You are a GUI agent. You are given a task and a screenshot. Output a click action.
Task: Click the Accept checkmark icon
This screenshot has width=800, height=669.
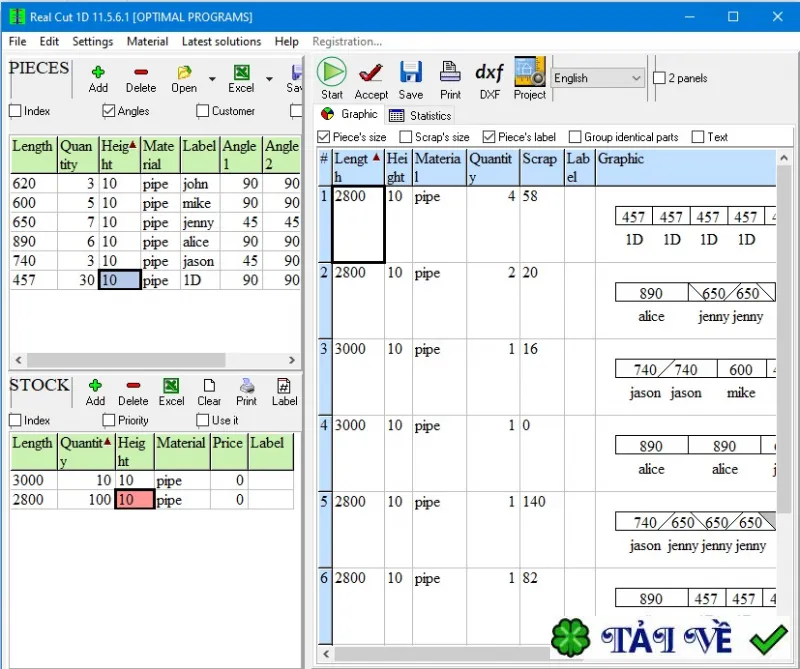(x=371, y=72)
